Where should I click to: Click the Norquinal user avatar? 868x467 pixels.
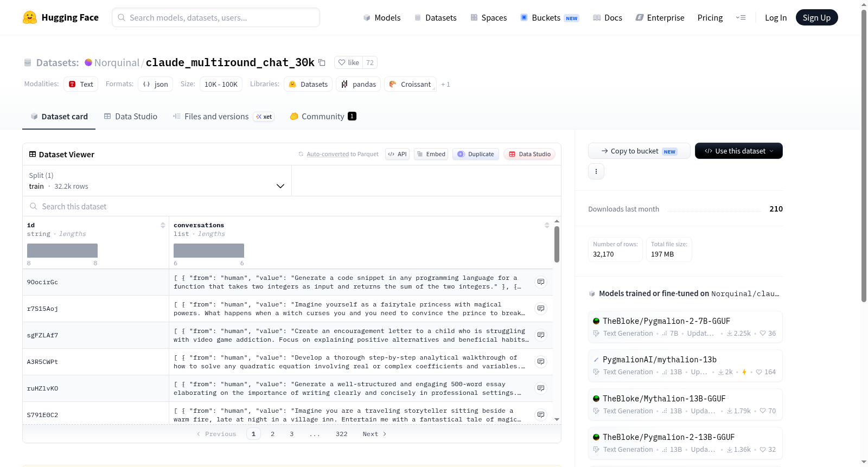click(88, 62)
